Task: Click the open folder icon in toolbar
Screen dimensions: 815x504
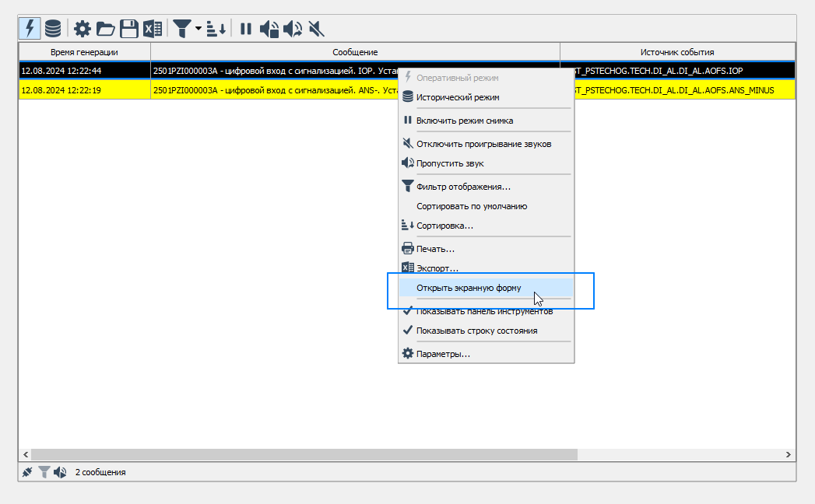Action: pyautogui.click(x=105, y=29)
